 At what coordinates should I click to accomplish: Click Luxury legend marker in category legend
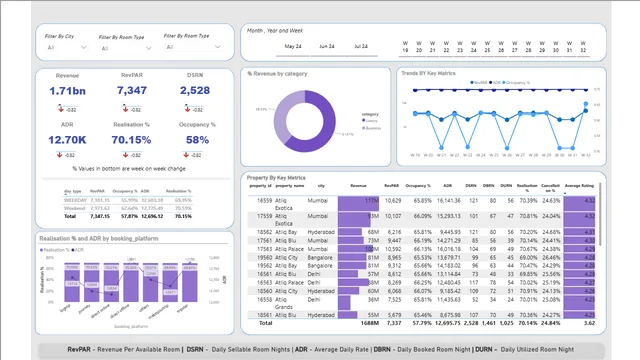[363, 120]
